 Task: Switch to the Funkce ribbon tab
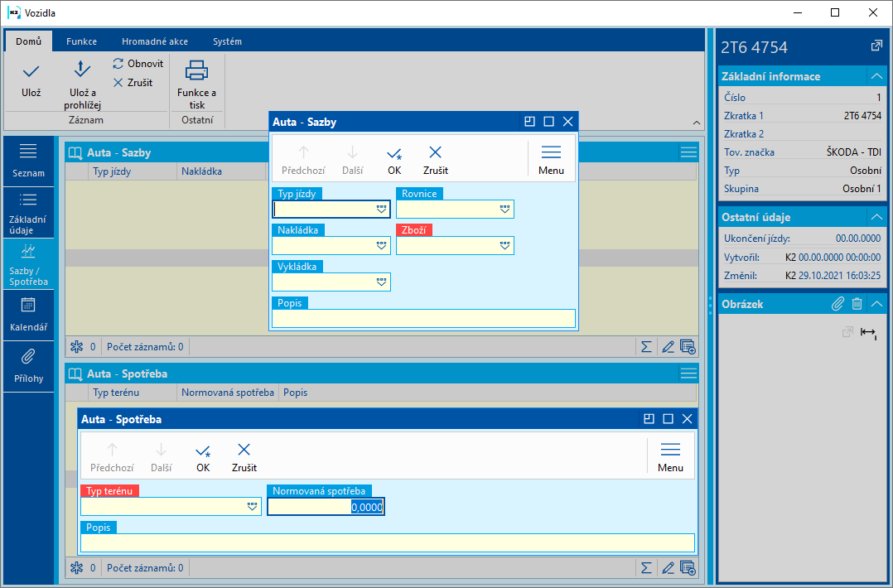pyautogui.click(x=81, y=41)
